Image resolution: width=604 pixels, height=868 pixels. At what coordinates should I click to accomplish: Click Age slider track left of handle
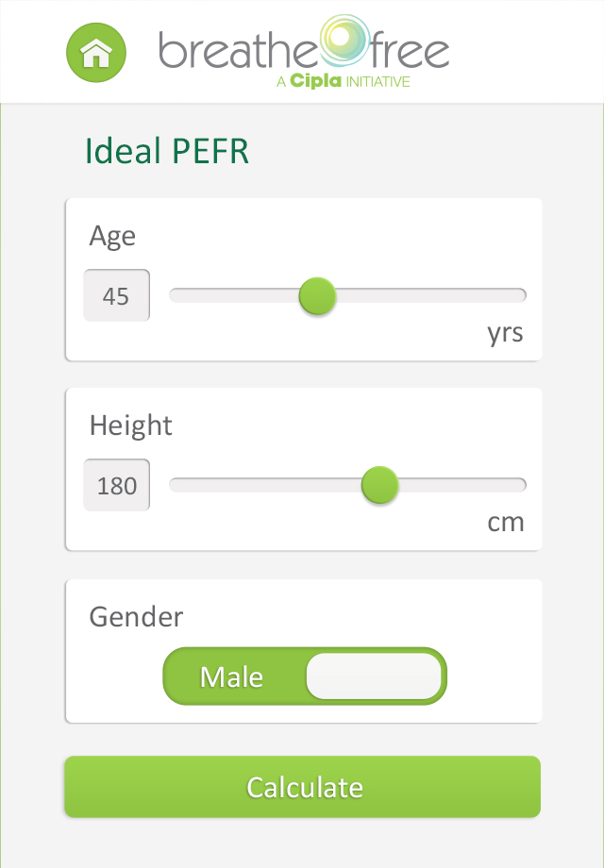click(x=234, y=295)
